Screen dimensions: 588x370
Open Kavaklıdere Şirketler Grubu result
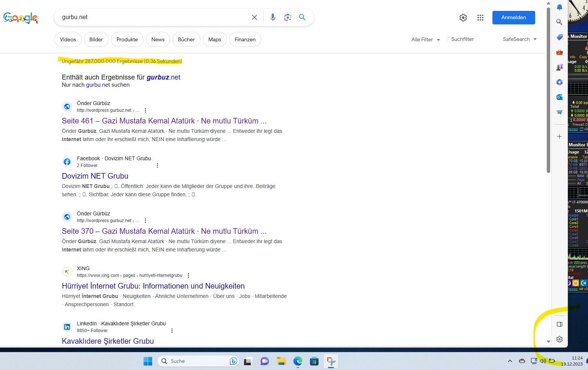click(x=108, y=341)
